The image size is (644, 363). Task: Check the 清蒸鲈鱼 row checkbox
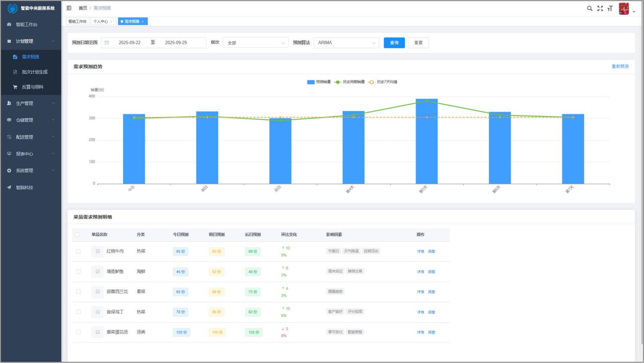pos(78,272)
